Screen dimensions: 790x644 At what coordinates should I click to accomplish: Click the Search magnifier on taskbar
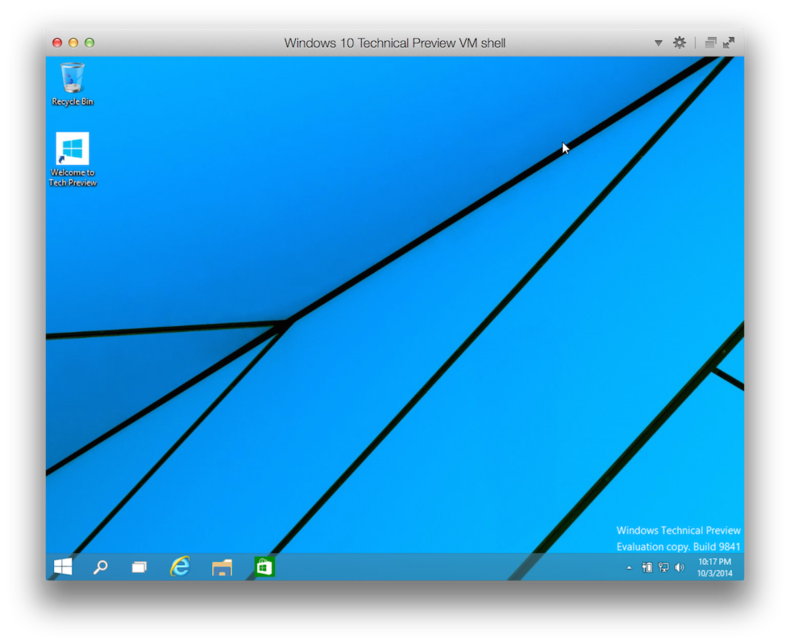coord(100,567)
